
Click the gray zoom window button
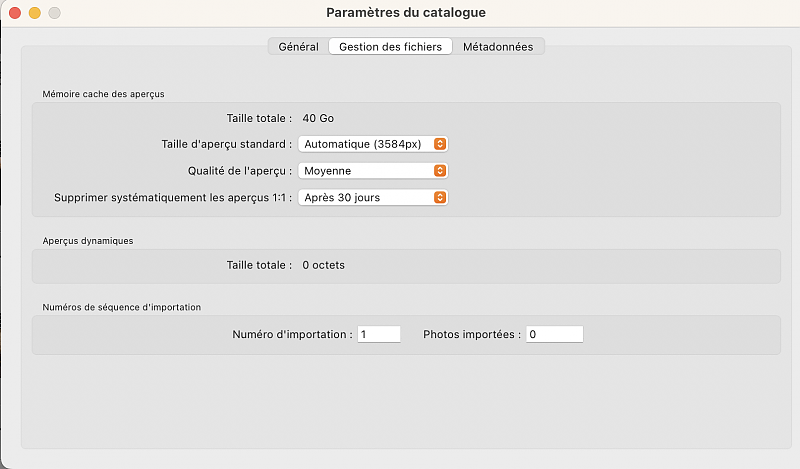[54, 13]
